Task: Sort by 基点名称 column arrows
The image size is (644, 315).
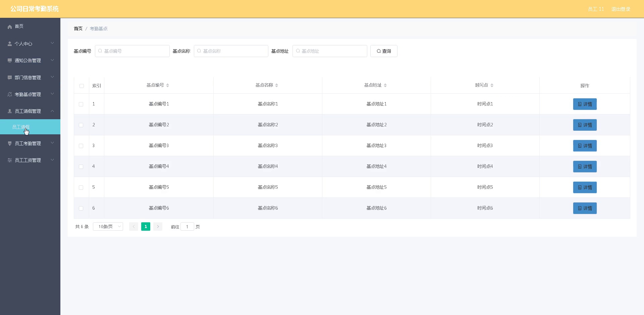Action: coord(277,85)
